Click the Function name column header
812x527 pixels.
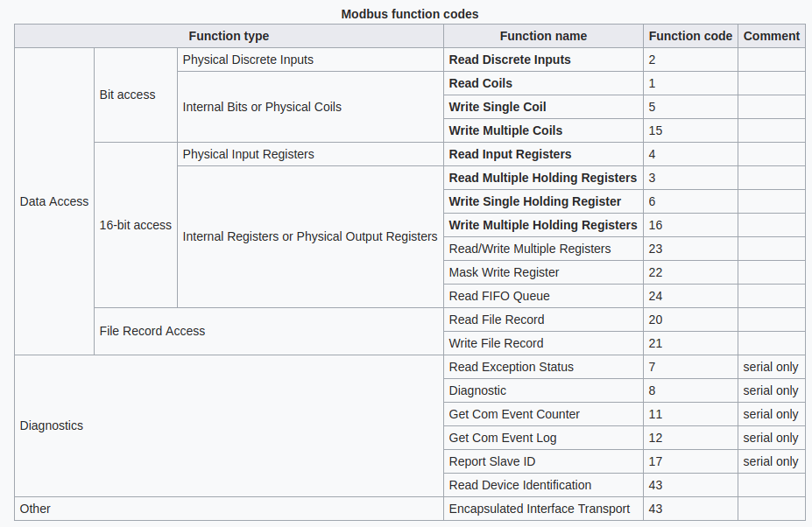pyautogui.click(x=543, y=36)
